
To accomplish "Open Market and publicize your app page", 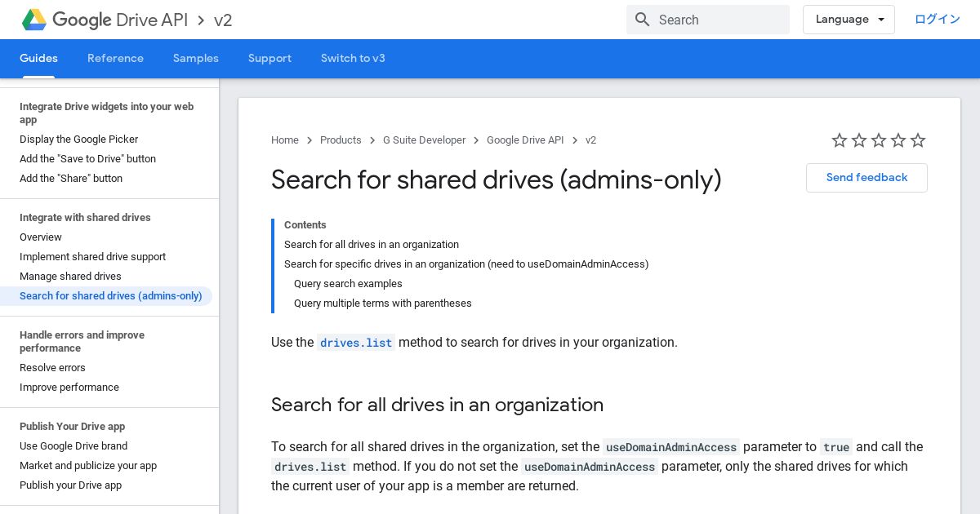I will coord(88,466).
